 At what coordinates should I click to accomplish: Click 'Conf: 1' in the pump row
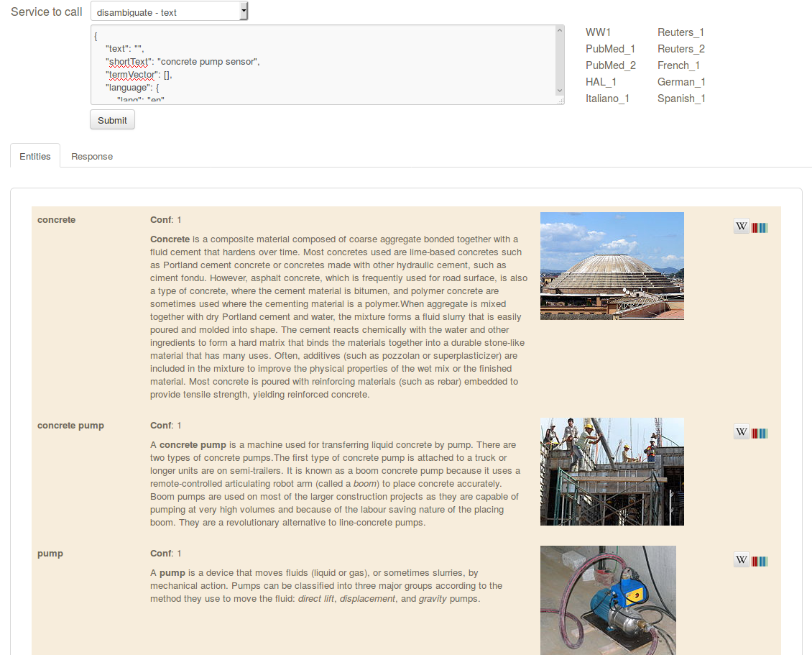(x=166, y=554)
